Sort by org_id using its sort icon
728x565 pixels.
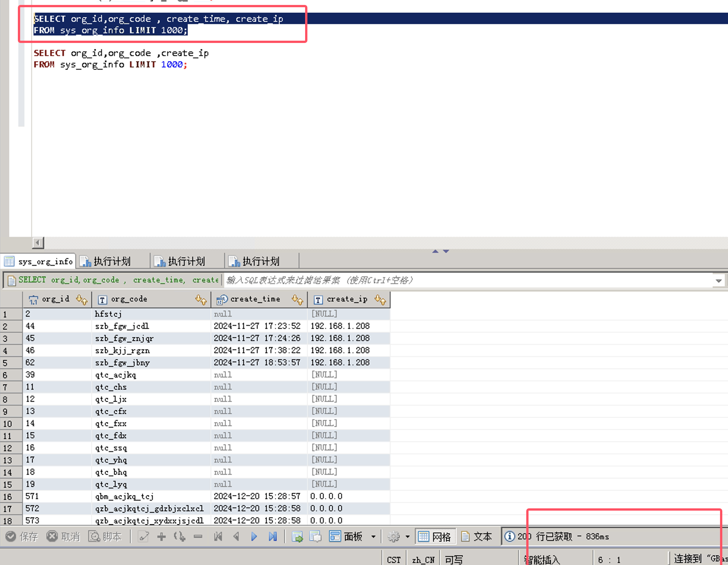(82, 300)
